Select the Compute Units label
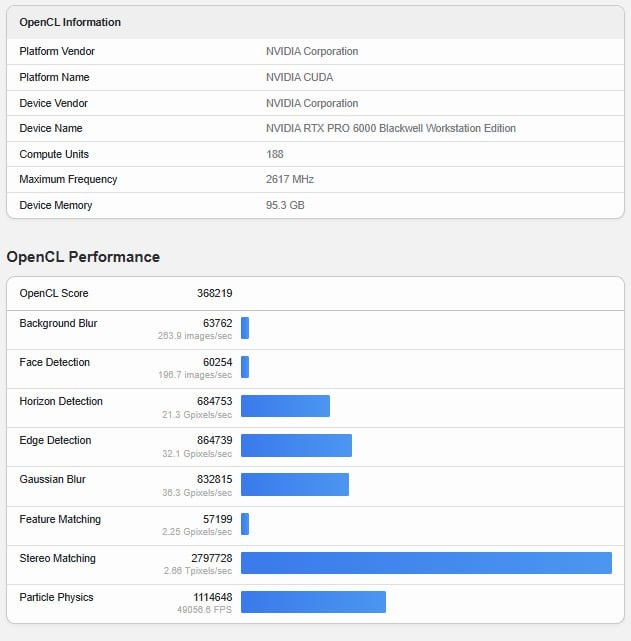 point(54,154)
